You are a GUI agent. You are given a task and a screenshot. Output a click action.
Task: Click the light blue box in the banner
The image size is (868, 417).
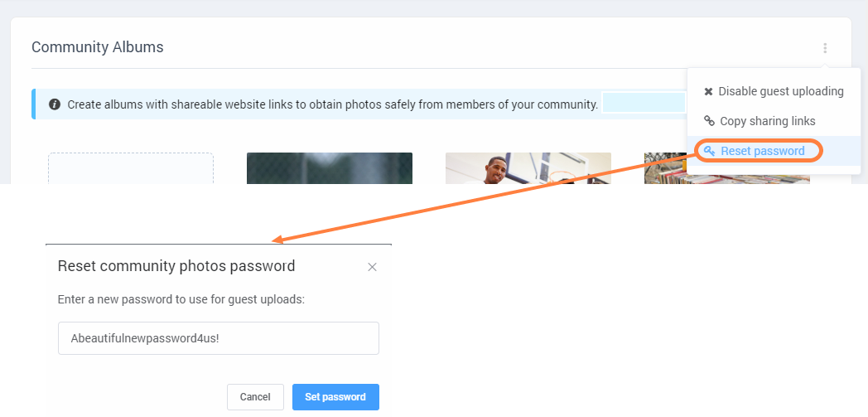click(x=644, y=103)
